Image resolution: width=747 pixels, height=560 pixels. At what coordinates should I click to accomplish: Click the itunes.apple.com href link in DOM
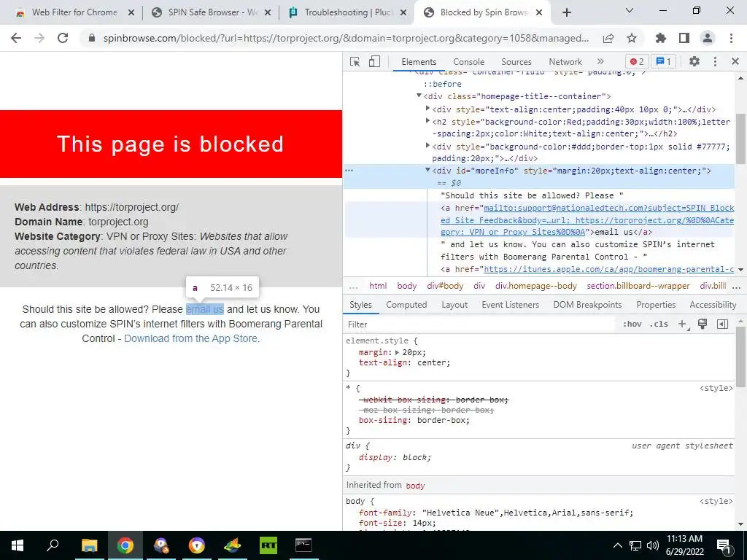point(609,270)
